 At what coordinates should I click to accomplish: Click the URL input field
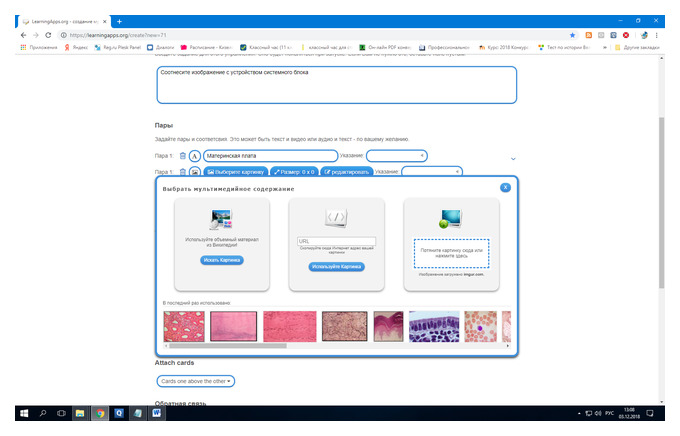337,241
